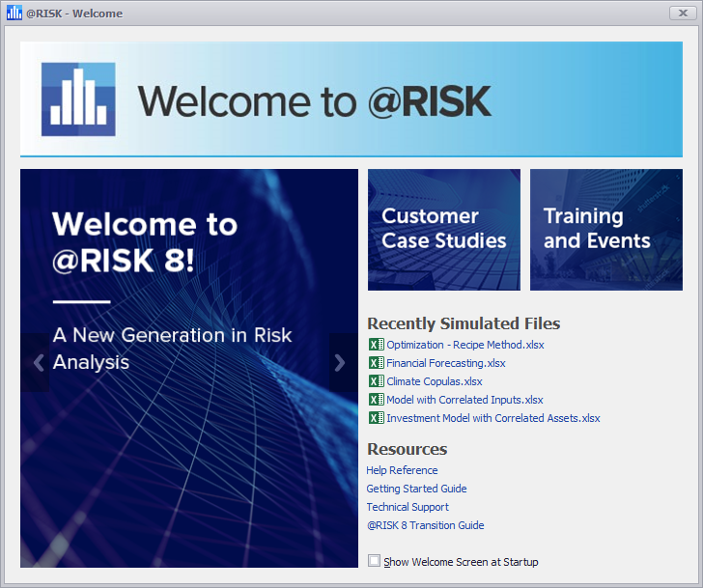703x588 pixels.
Task: Click Excel icon beside Climate Copulas.xlsx
Action: click(376, 381)
